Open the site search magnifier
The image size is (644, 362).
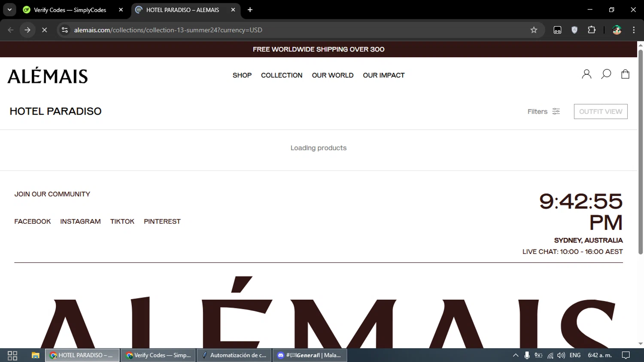coord(606,74)
